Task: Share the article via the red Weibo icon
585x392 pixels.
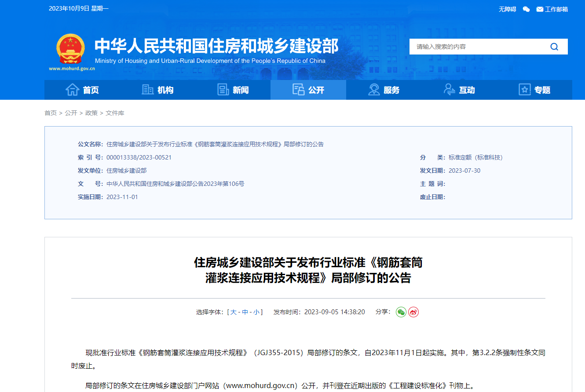Action: 413,312
